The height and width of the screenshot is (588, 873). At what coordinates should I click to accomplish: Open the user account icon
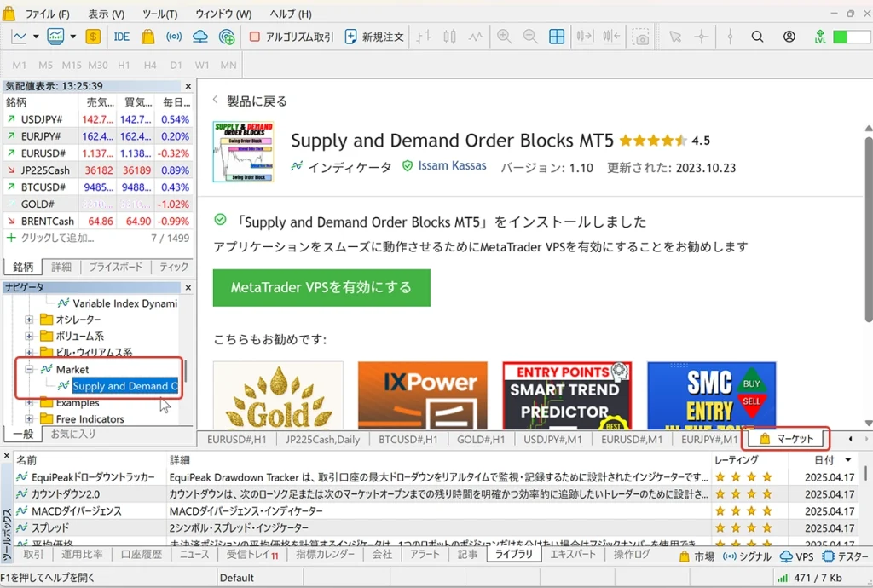[x=789, y=37]
